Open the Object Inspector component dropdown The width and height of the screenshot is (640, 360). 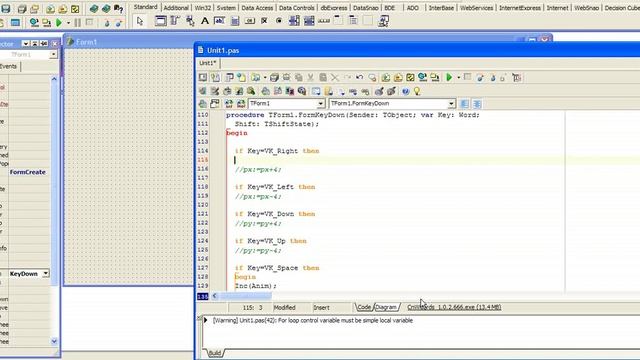pos(53,54)
